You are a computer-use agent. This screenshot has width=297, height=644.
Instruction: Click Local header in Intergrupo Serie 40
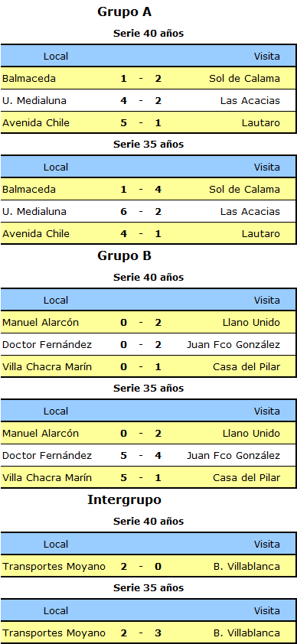tap(56, 545)
